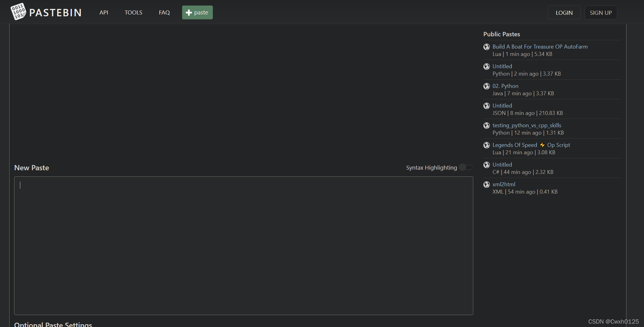Click the Syntax Highlighting label

click(x=431, y=168)
